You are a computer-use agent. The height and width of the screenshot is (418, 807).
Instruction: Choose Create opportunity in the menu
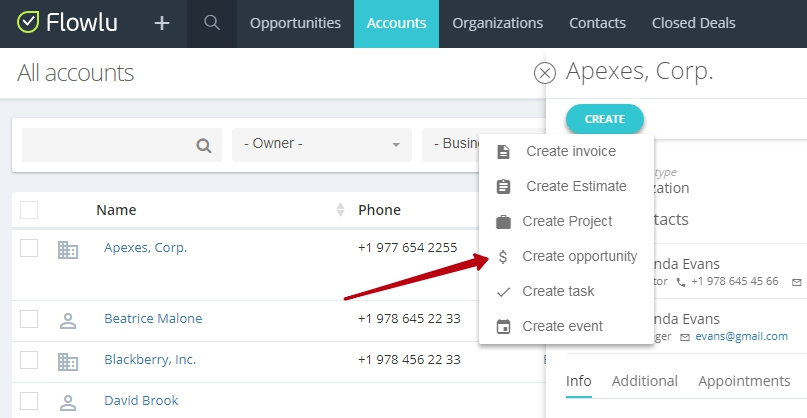[x=566, y=256]
